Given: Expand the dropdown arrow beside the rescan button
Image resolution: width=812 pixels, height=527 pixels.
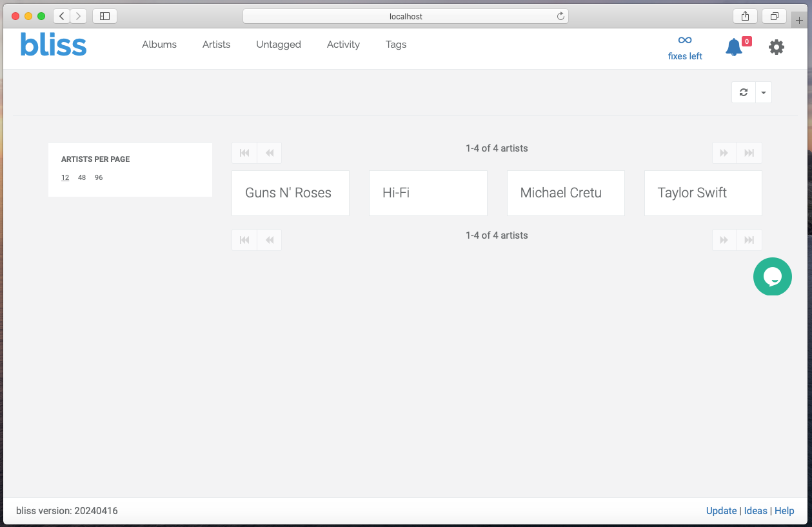Looking at the screenshot, I should (x=764, y=92).
